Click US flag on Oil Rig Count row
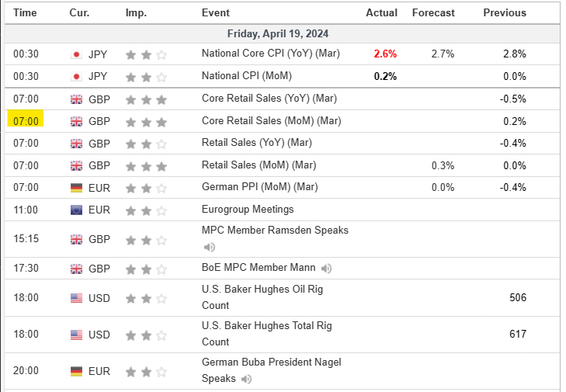The width and height of the screenshot is (566, 392). (x=76, y=298)
